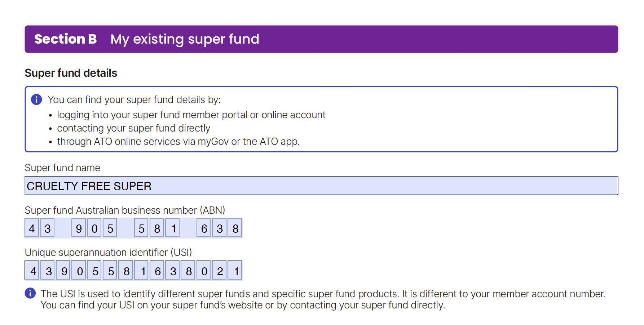Click the info icon next to USI explanation

[30, 293]
